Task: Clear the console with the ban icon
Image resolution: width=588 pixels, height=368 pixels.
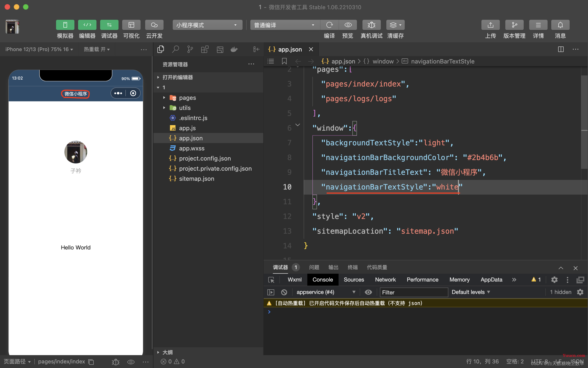Action: [x=284, y=292]
